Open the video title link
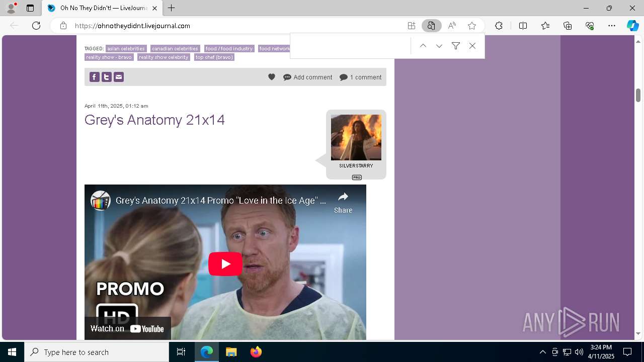644x362 pixels. [x=221, y=201]
